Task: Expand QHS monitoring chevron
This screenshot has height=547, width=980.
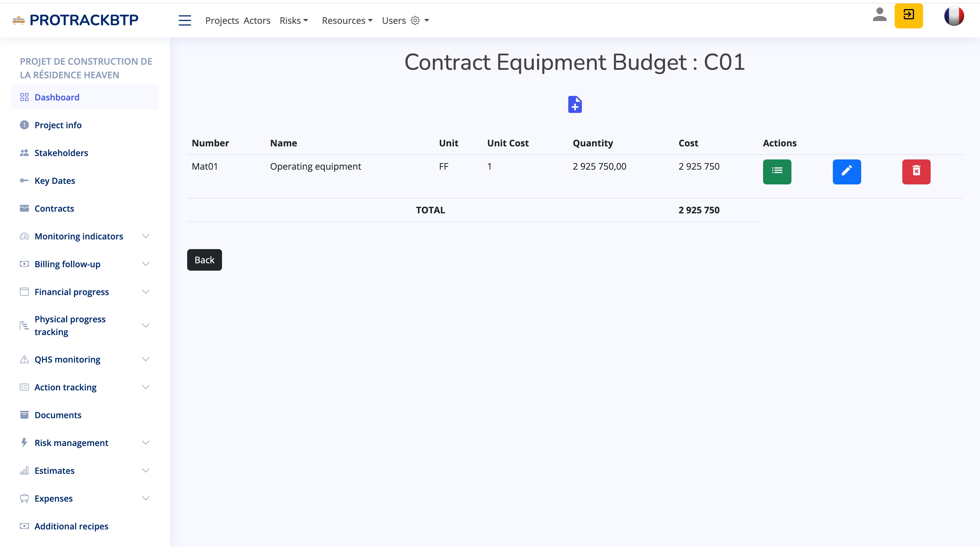Action: (x=146, y=359)
